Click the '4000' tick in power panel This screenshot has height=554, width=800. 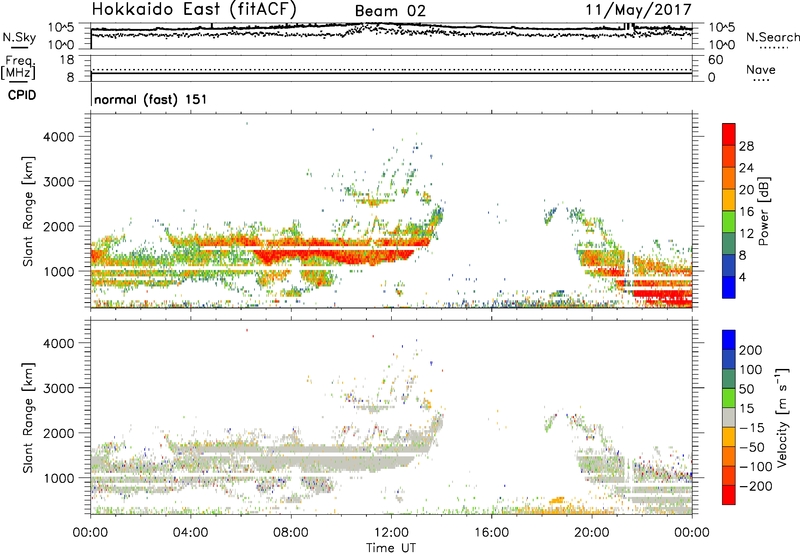(x=58, y=137)
